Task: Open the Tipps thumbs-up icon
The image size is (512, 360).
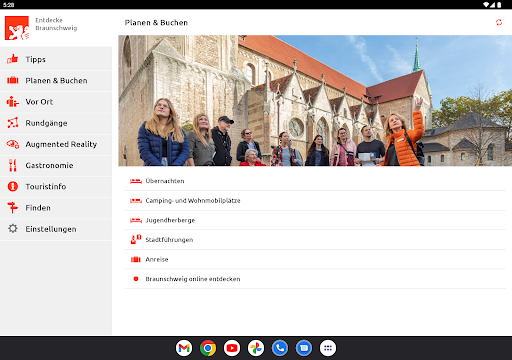Action: (x=13, y=59)
